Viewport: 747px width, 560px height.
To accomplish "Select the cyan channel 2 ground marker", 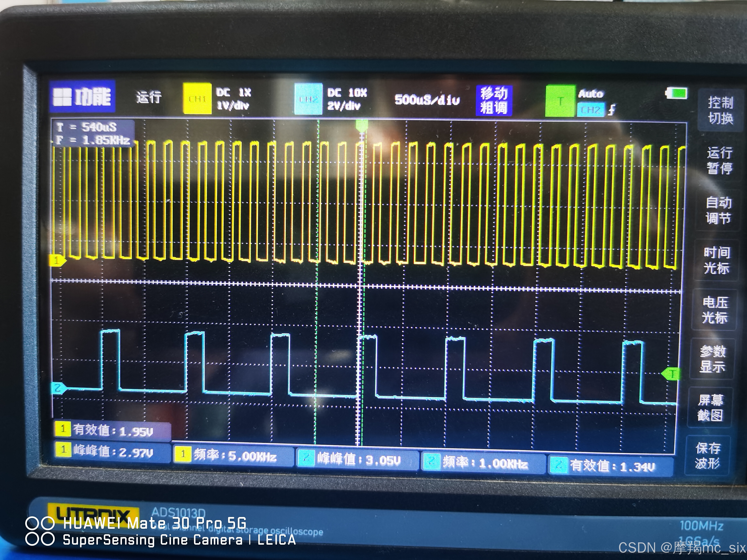I will click(58, 388).
